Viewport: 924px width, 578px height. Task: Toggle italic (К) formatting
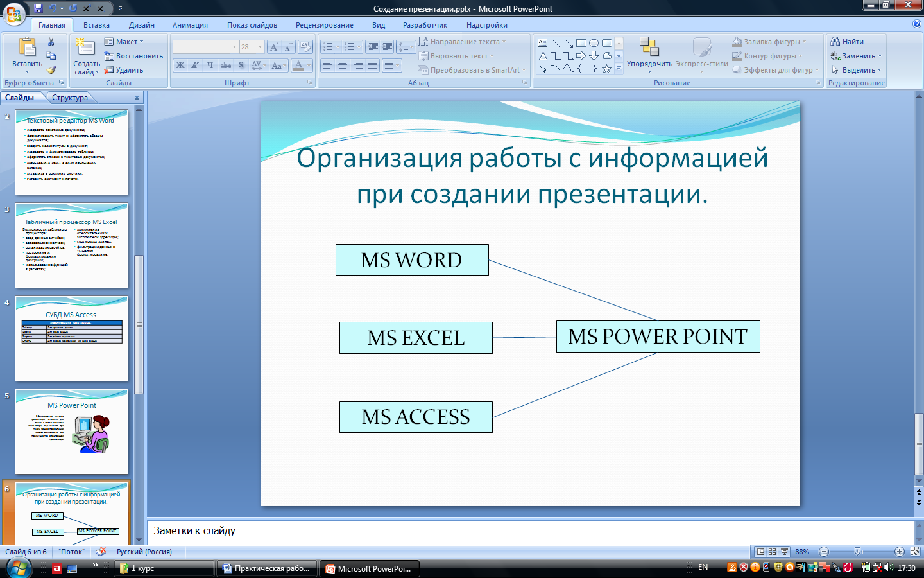[195, 66]
